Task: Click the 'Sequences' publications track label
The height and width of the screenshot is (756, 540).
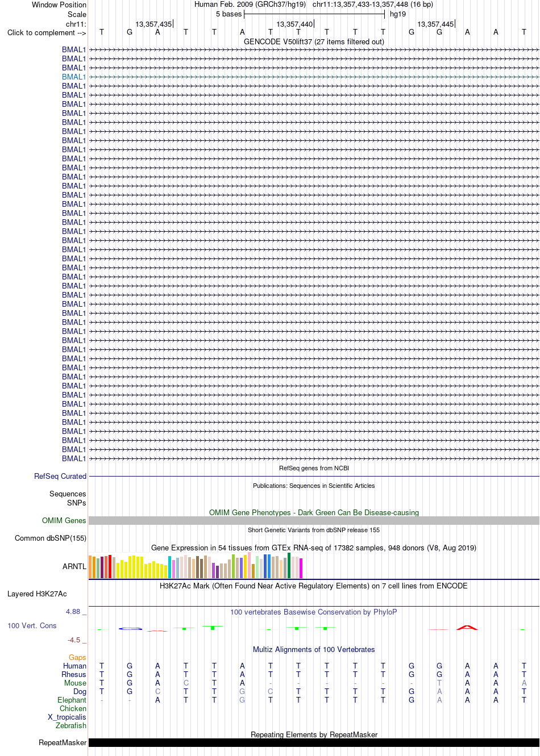Action: coord(68,494)
